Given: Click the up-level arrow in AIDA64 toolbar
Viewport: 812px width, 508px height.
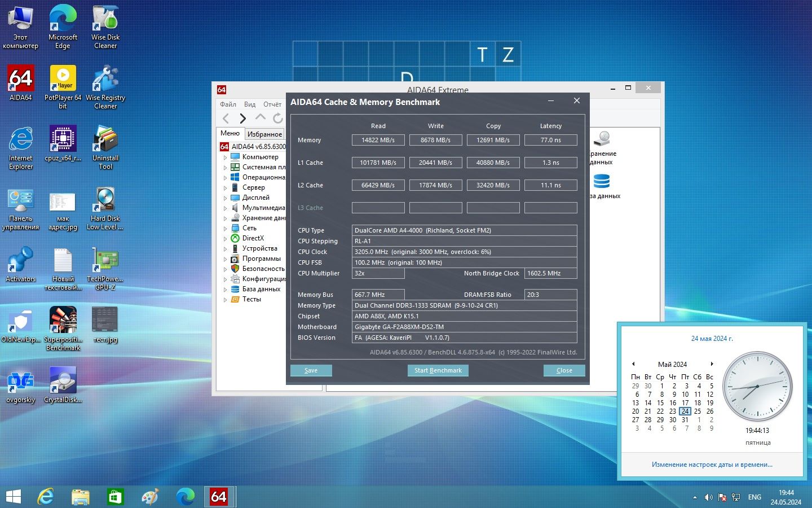Looking at the screenshot, I should pyautogui.click(x=260, y=117).
